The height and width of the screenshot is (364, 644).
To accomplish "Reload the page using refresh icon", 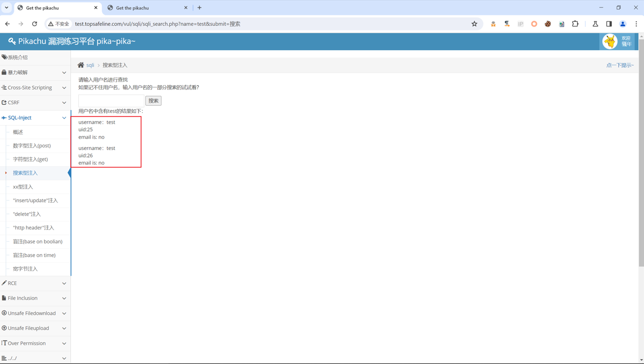I will coord(35,24).
